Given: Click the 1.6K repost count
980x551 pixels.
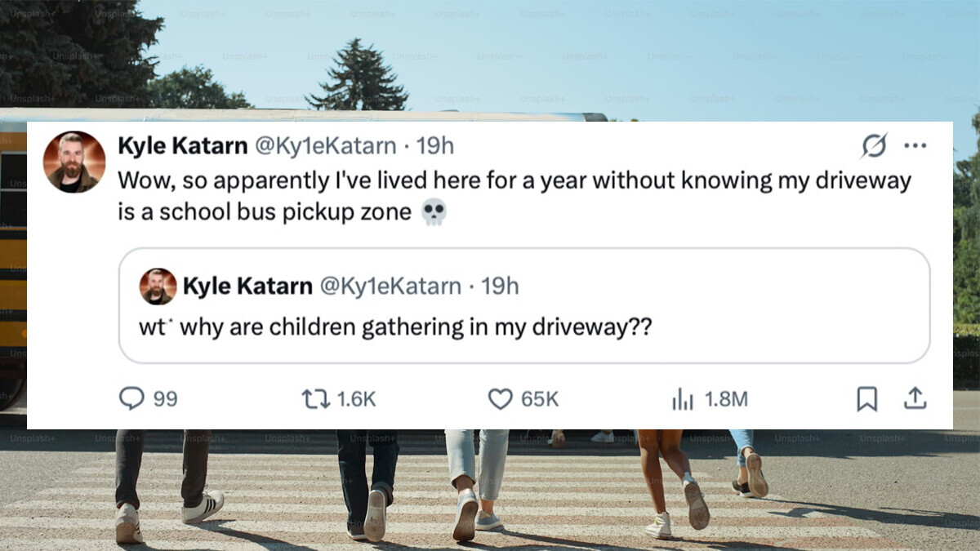Looking at the screenshot, I should [x=356, y=399].
